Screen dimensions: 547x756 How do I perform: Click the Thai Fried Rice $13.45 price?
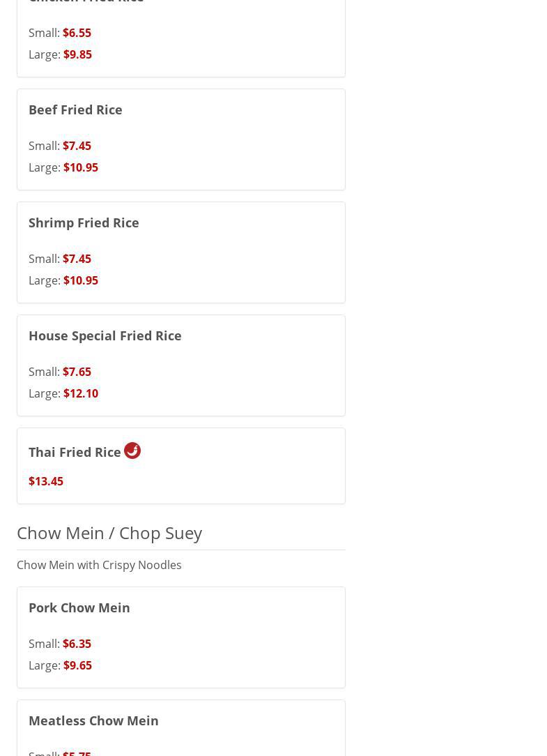coord(46,481)
